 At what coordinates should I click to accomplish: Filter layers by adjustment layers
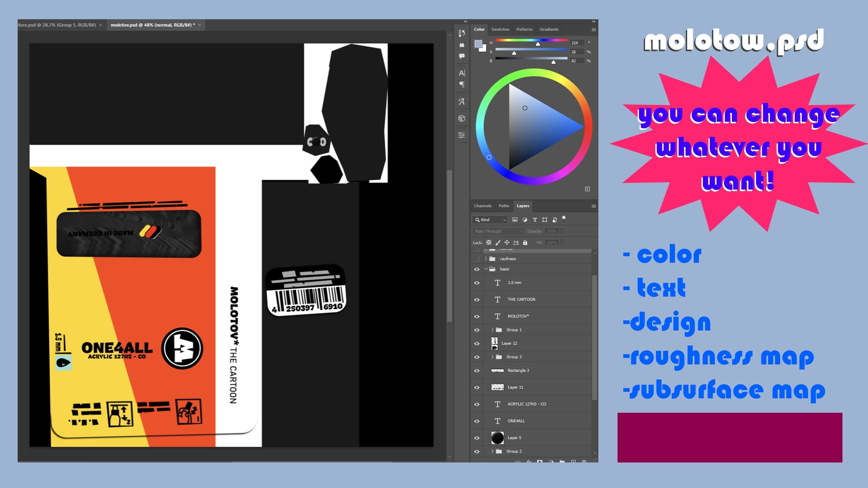pos(525,220)
